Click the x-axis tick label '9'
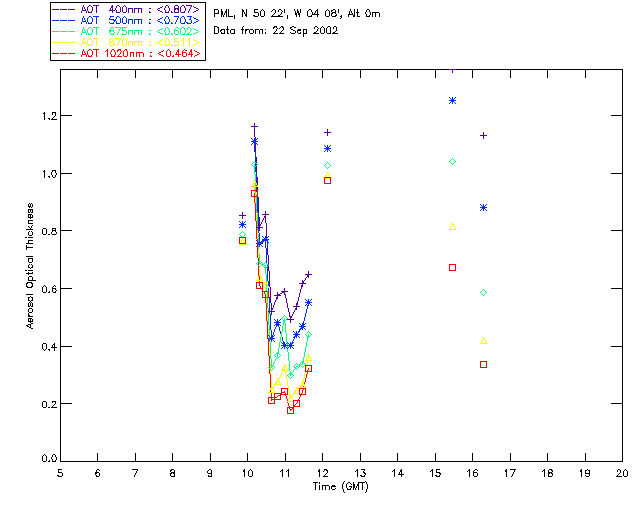640x512 pixels. pyautogui.click(x=210, y=474)
